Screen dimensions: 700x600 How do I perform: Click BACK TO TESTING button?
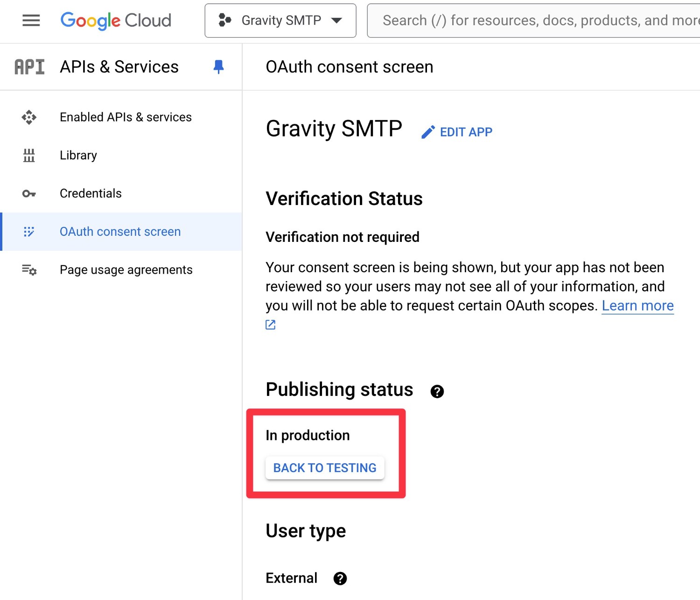(x=325, y=468)
